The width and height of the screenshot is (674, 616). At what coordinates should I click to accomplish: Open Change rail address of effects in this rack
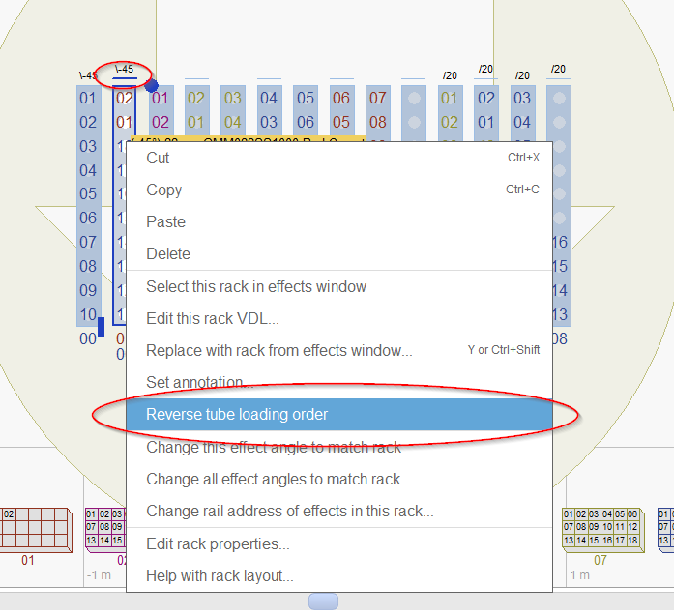[x=289, y=512]
